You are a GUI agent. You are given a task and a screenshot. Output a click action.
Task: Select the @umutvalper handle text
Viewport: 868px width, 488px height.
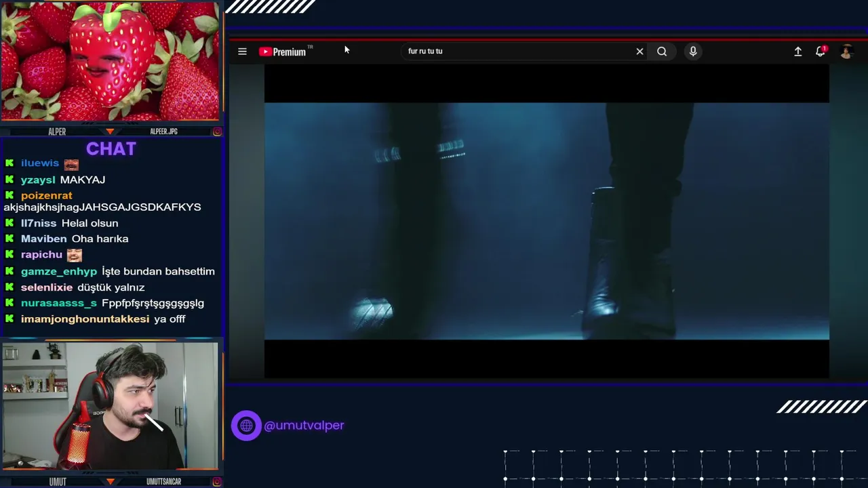click(304, 426)
